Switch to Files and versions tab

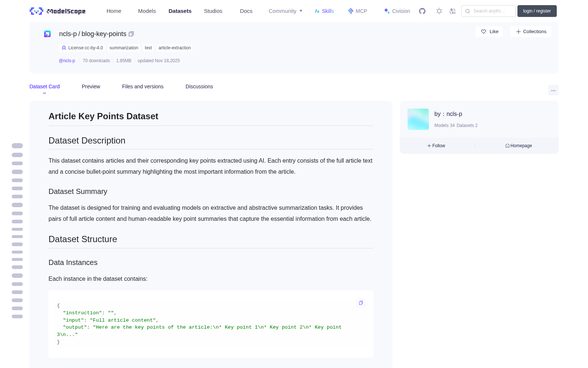[143, 86]
